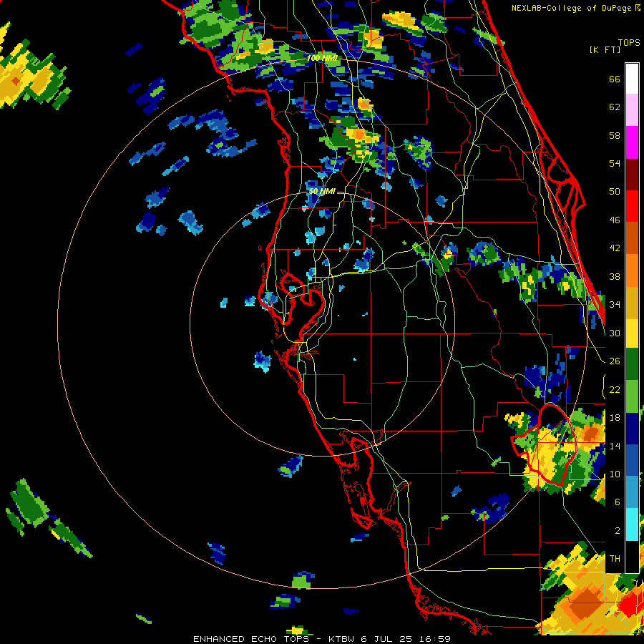Click the 14 value on the legend
Viewport: 644px width, 644px height.
pyautogui.click(x=615, y=446)
